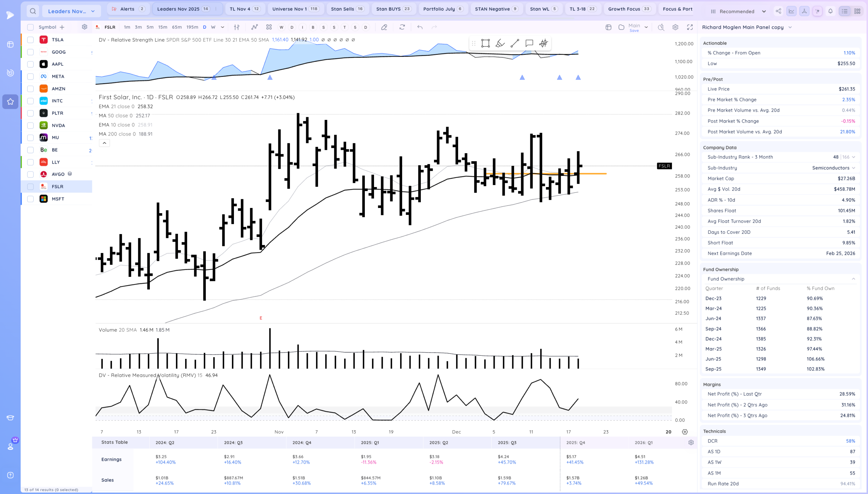868x494 pixels.
Task: Click Save under Main layout
Action: coord(634,31)
